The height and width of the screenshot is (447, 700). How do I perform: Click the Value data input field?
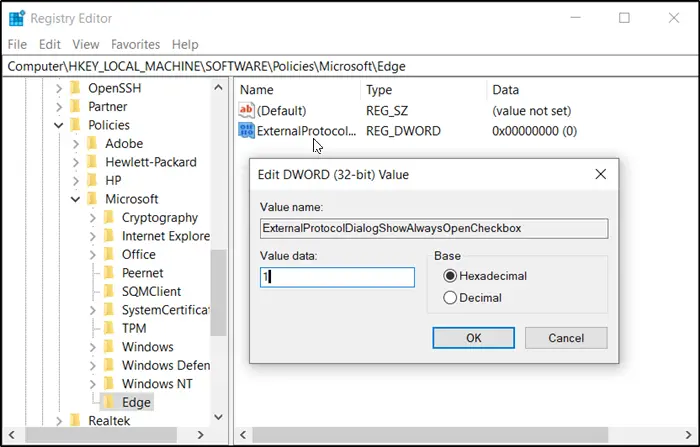[x=337, y=277]
